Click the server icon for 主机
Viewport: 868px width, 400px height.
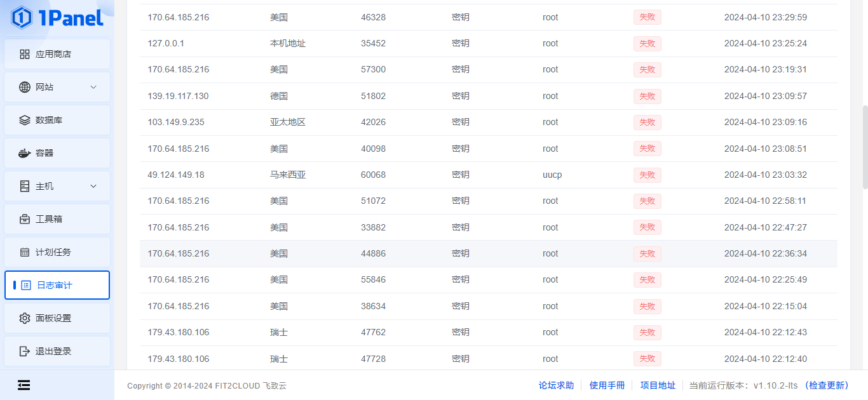pyautogui.click(x=25, y=186)
